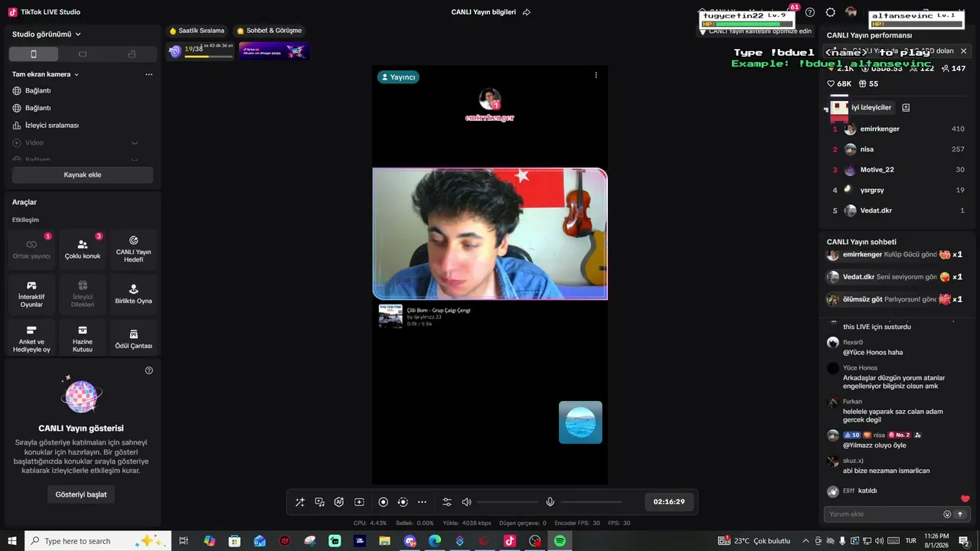Mute the microphone
980x551 pixels.
[x=550, y=502]
